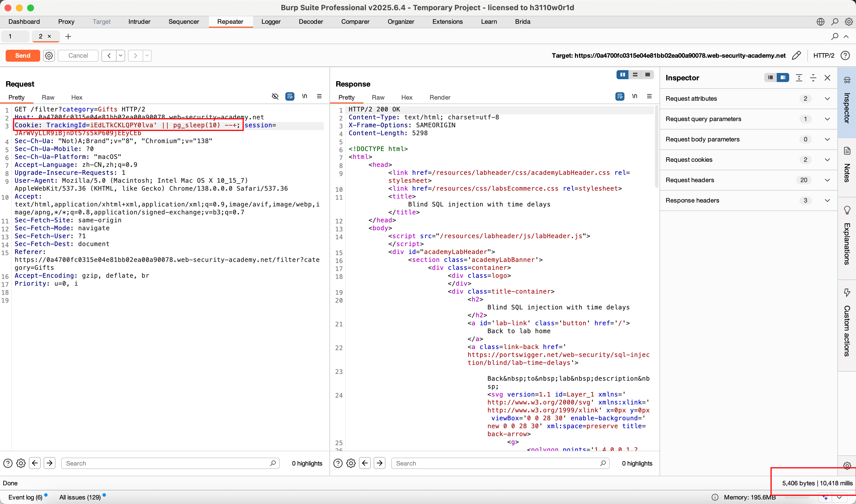The image size is (856, 504).
Task: Close the Inspector panel
Action: [x=827, y=78]
